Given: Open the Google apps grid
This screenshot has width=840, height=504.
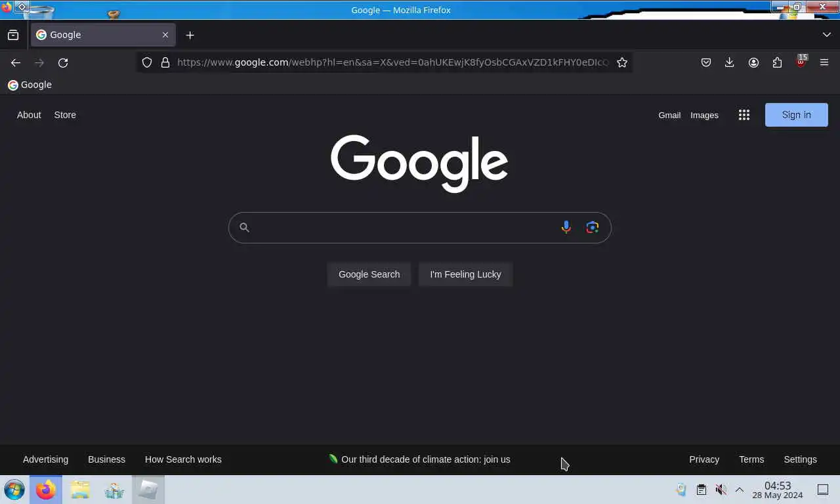Looking at the screenshot, I should [x=744, y=115].
